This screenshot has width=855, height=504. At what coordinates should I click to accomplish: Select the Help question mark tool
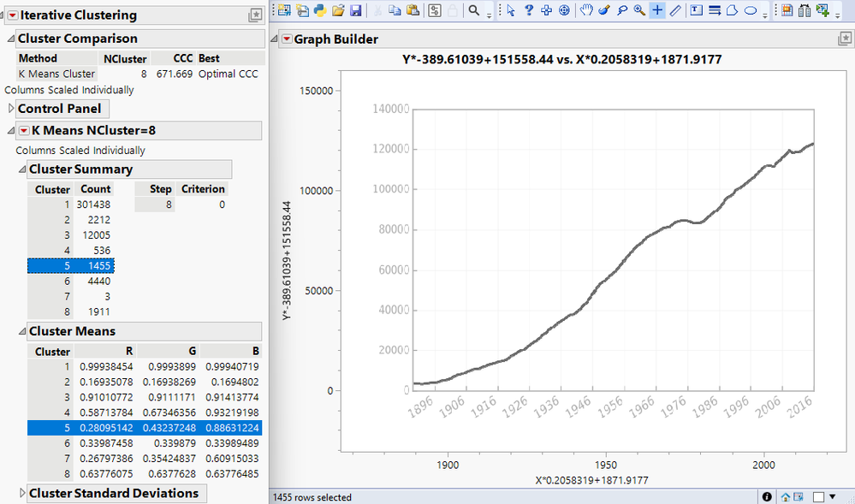528,9
